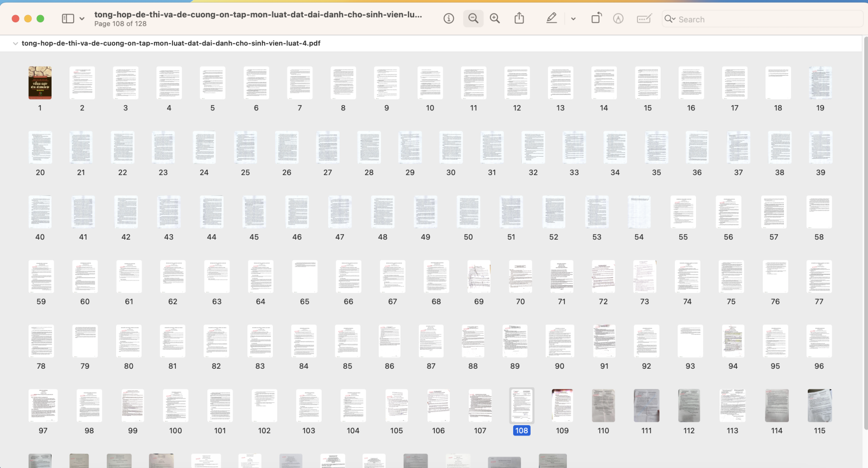Select page 100 thumbnail
868x468 pixels.
176,405
